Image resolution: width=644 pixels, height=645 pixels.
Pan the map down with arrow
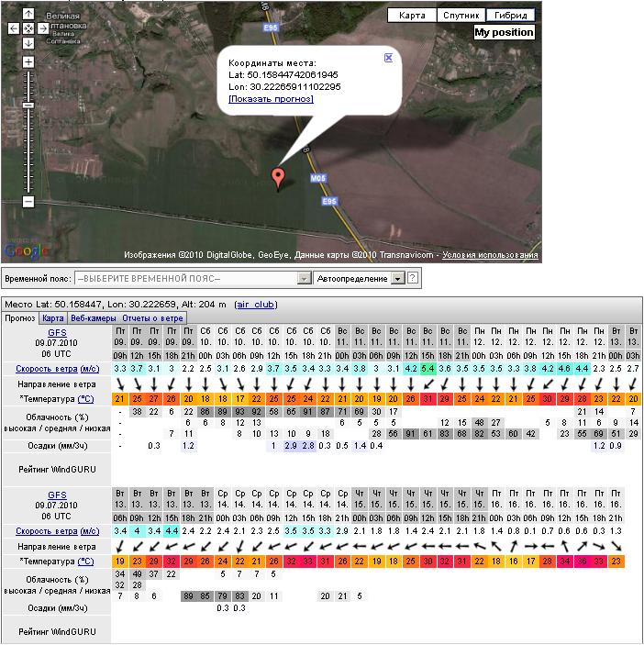[28, 44]
